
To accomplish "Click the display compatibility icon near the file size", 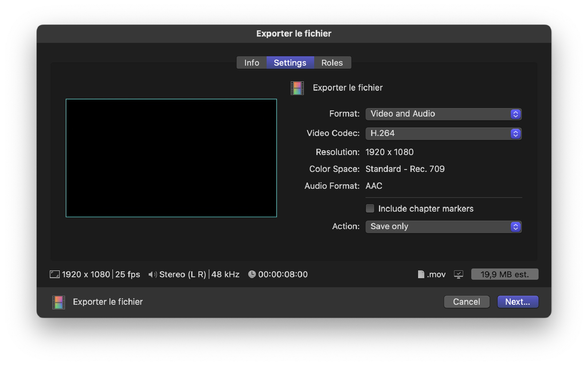I will 458,274.
